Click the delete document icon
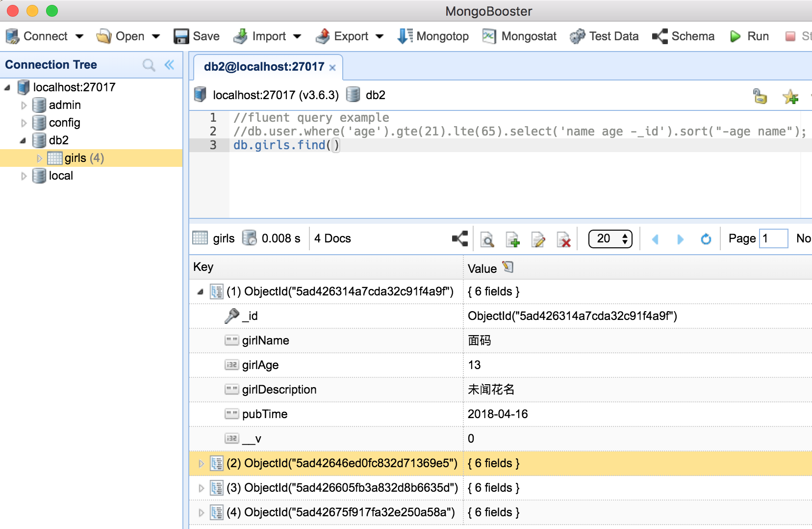This screenshot has height=529, width=812. pyautogui.click(x=563, y=239)
